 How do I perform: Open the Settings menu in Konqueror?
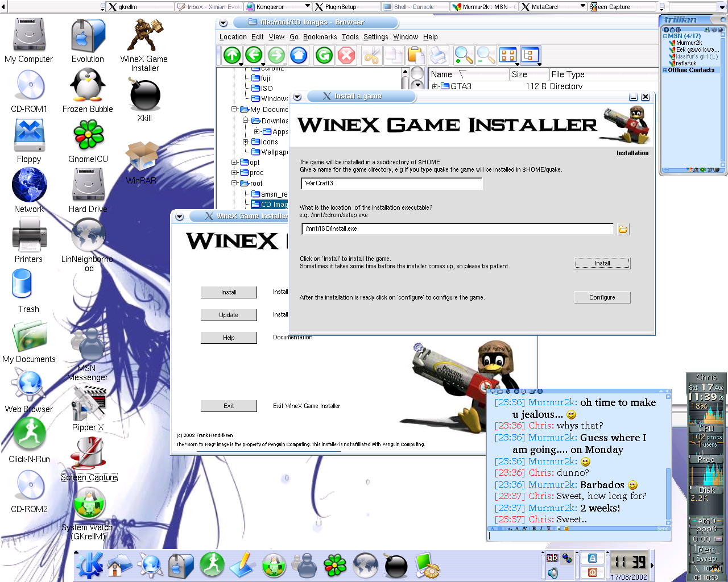coord(376,37)
